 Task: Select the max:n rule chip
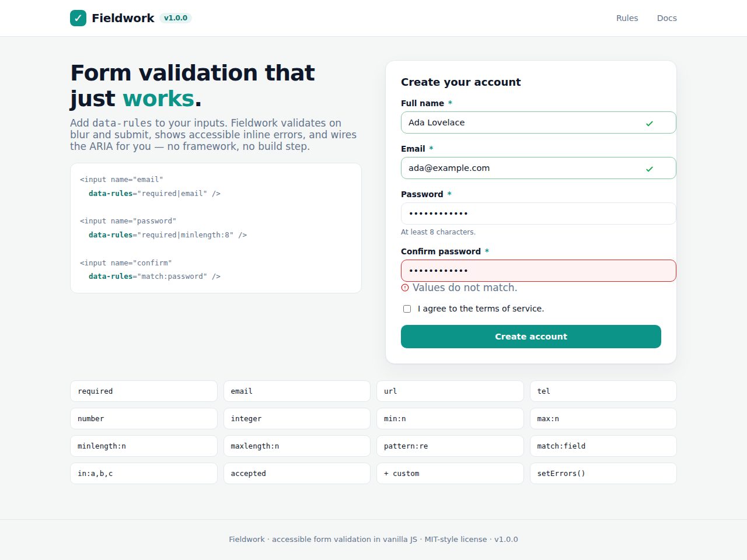coord(603,419)
